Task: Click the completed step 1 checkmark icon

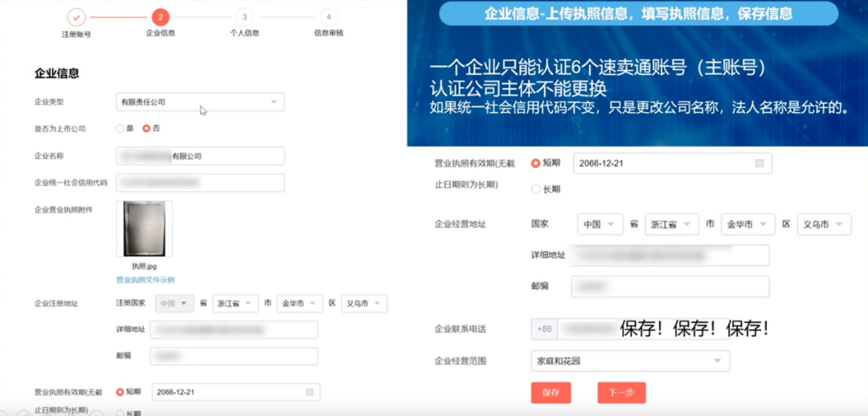Action: [76, 17]
